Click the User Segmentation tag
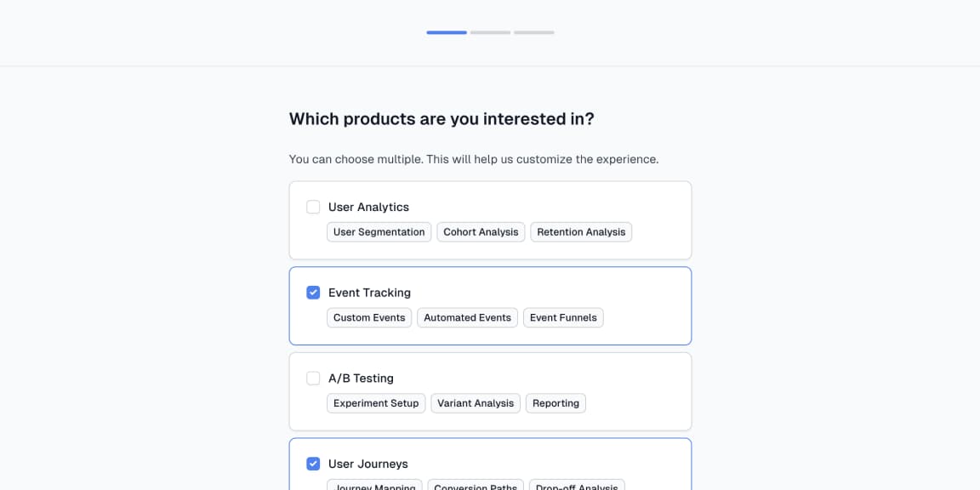980x490 pixels. coord(379,232)
